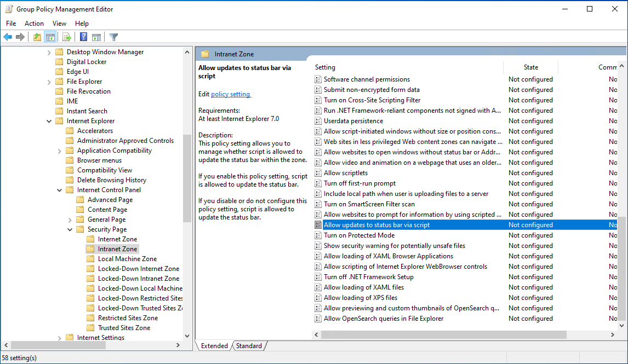Viewport: 628px width, 364px height.
Task: Select the Compatibility View folder
Action: pyautogui.click(x=105, y=170)
